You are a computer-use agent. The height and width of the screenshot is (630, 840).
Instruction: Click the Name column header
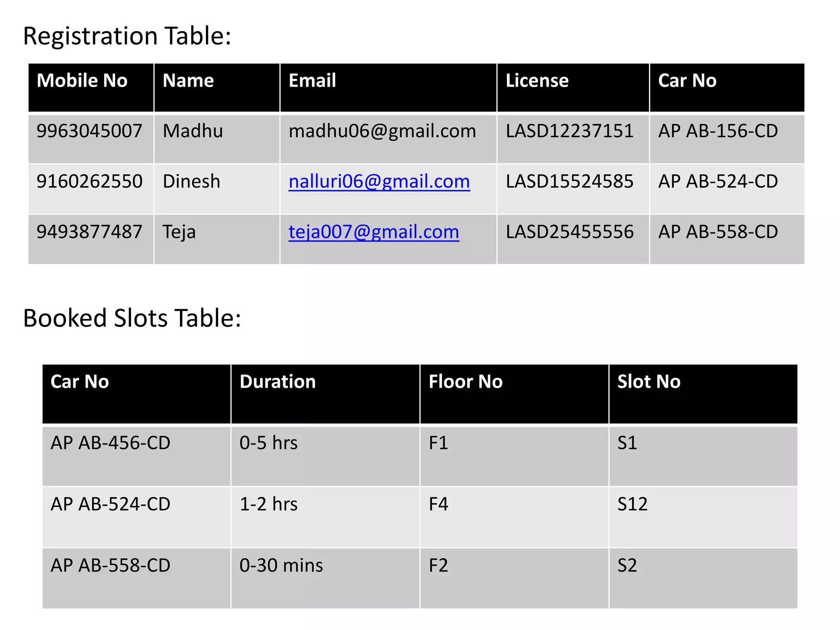(x=188, y=81)
